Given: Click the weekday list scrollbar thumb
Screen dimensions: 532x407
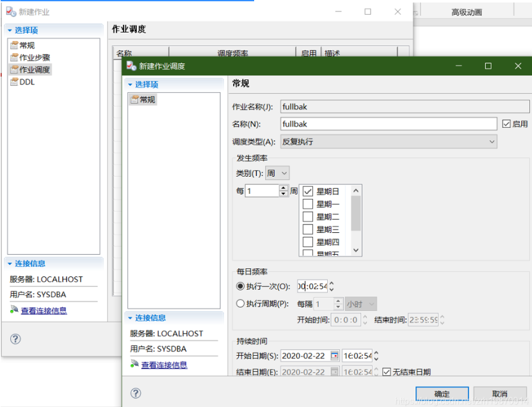Looking at the screenshot, I should pyautogui.click(x=355, y=213).
